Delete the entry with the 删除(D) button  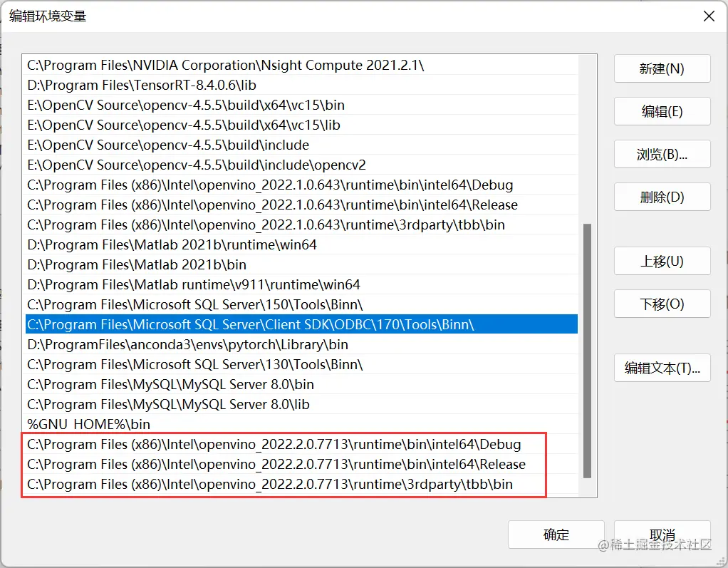pyautogui.click(x=662, y=197)
